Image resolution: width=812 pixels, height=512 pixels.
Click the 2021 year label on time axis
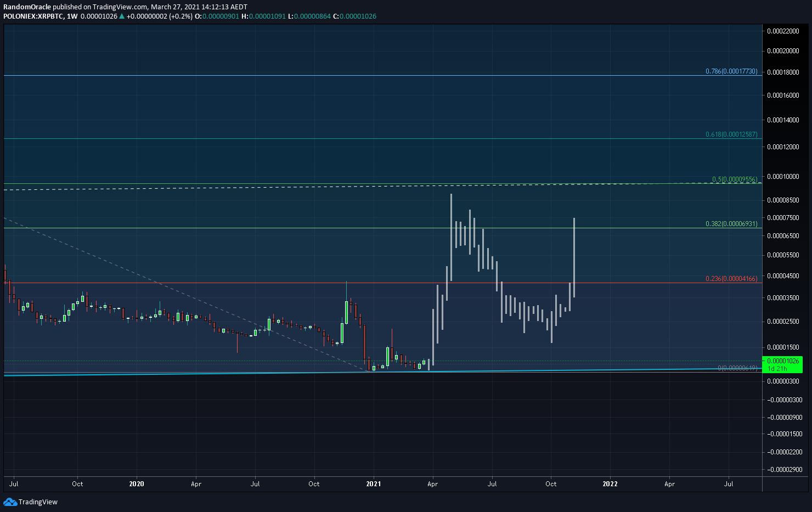click(x=374, y=483)
